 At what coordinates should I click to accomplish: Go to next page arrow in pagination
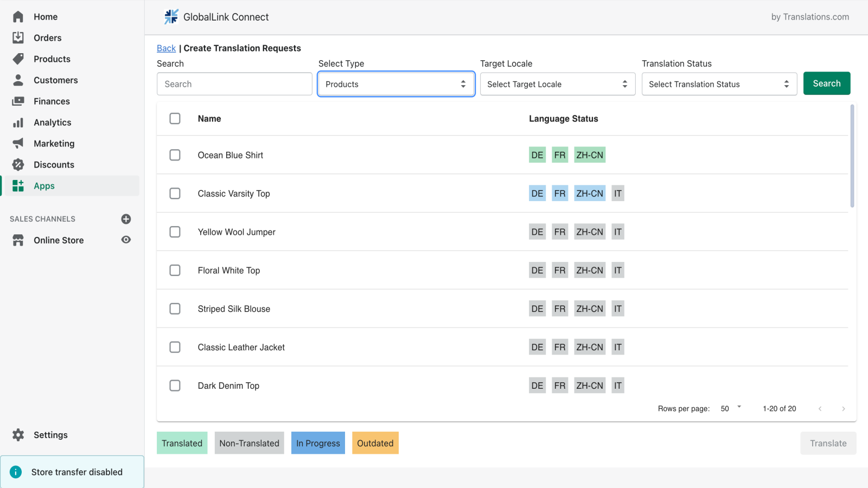pyautogui.click(x=843, y=409)
